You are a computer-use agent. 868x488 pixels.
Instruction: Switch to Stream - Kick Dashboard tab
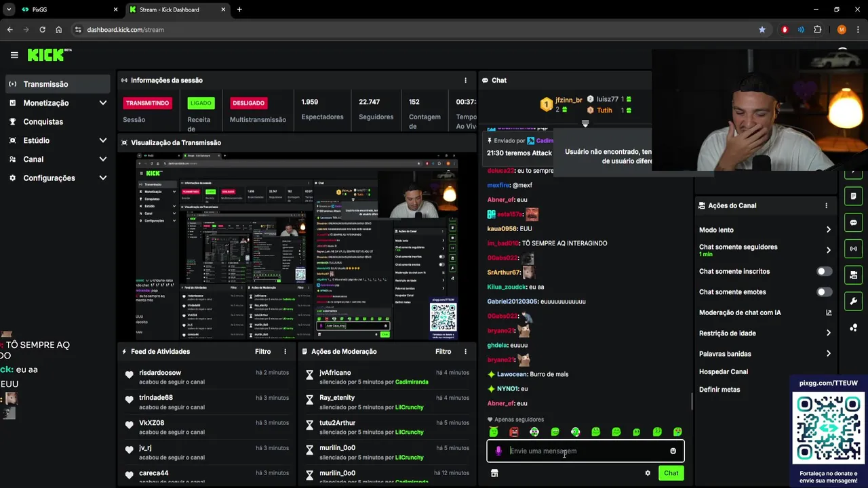(x=178, y=9)
